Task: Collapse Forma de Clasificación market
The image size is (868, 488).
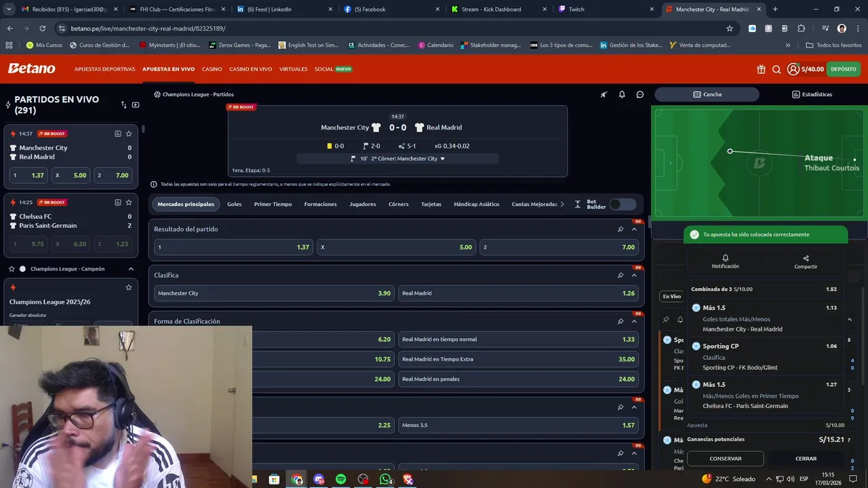Action: pos(634,321)
